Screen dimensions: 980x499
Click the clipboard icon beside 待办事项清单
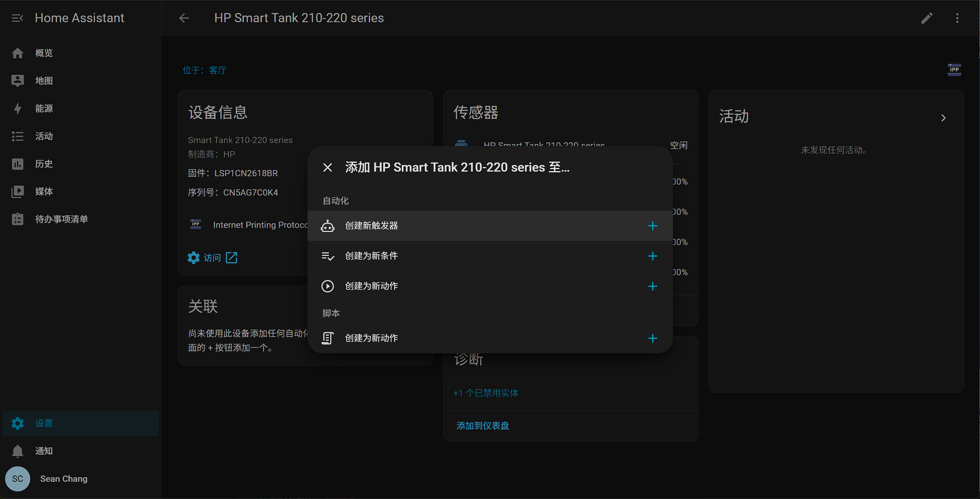(x=18, y=219)
